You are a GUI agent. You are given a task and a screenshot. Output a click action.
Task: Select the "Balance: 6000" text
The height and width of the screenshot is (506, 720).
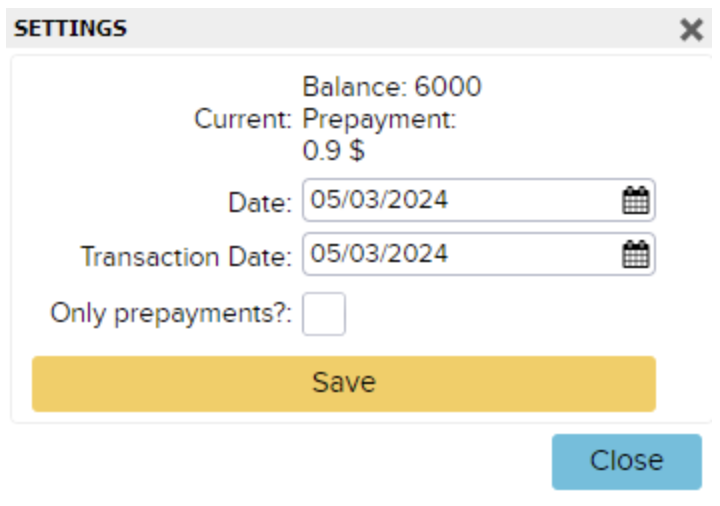coord(391,88)
